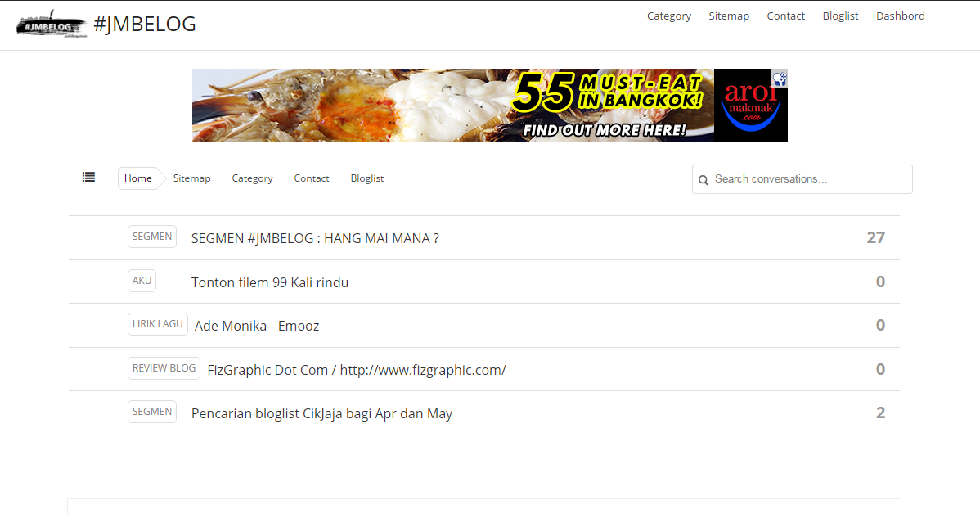Select Contact in the secondary menu
980x514 pixels.
(x=311, y=178)
